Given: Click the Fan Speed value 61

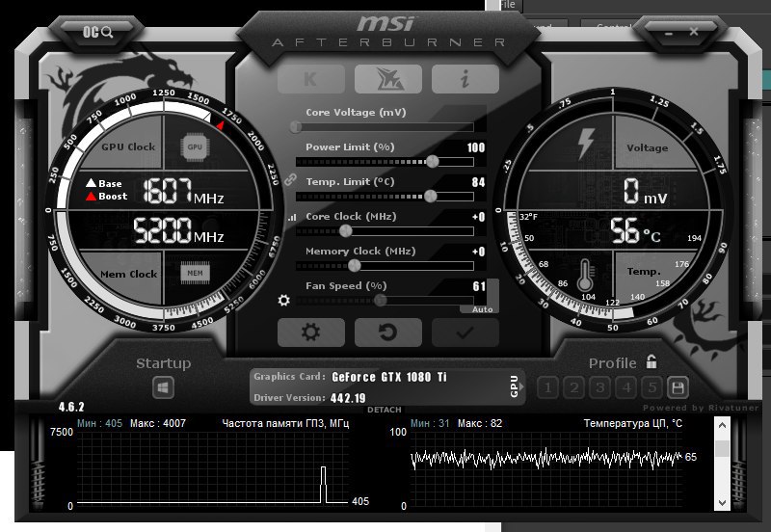Looking at the screenshot, I should click(x=479, y=286).
